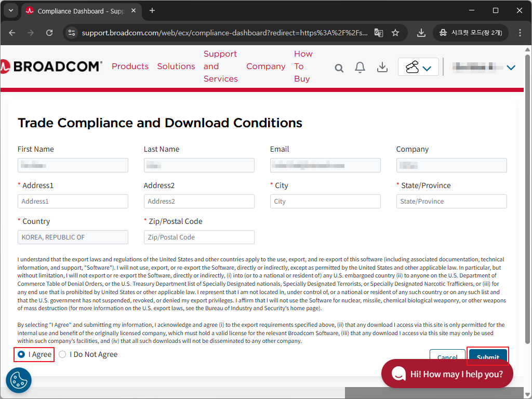Open the cloud portal selector dropdown
This screenshot has width=532, height=399.
(418, 67)
